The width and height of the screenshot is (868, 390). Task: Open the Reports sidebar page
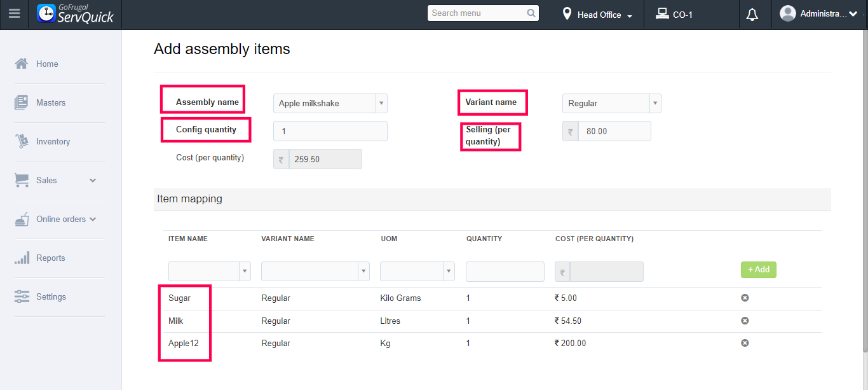pyautogui.click(x=51, y=258)
